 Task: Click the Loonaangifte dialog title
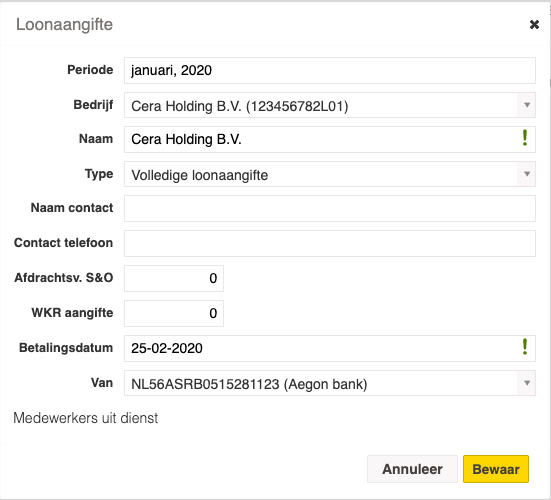click(64, 25)
